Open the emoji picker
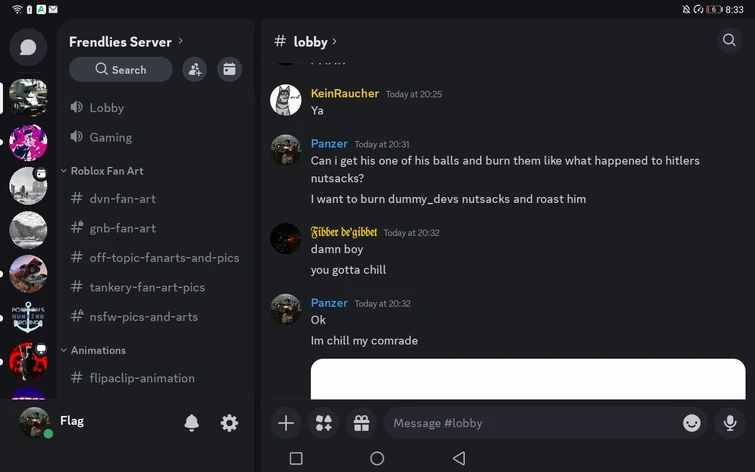This screenshot has height=472, width=755. click(691, 423)
